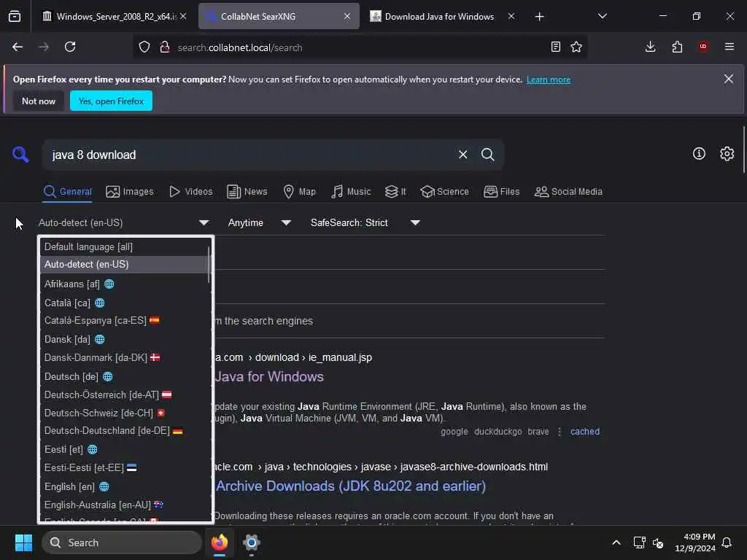This screenshot has width=747, height=560.
Task: Select Català [ca] language
Action: point(124,303)
